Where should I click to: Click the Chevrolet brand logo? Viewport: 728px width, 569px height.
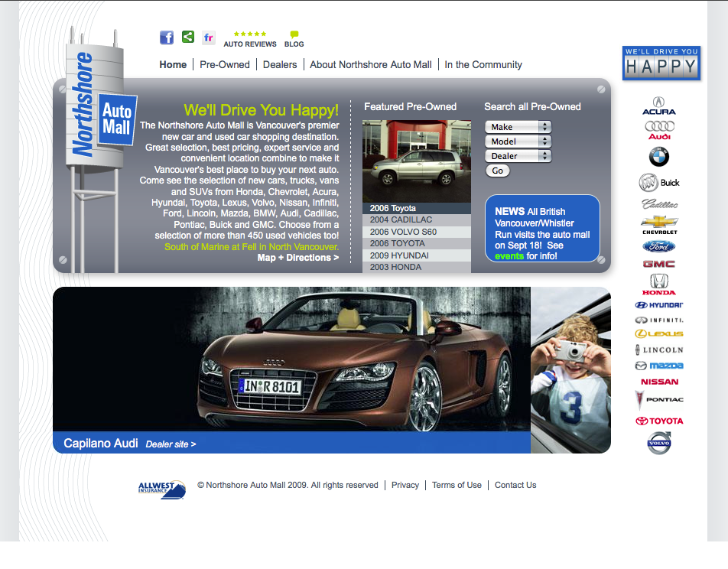pos(659,225)
